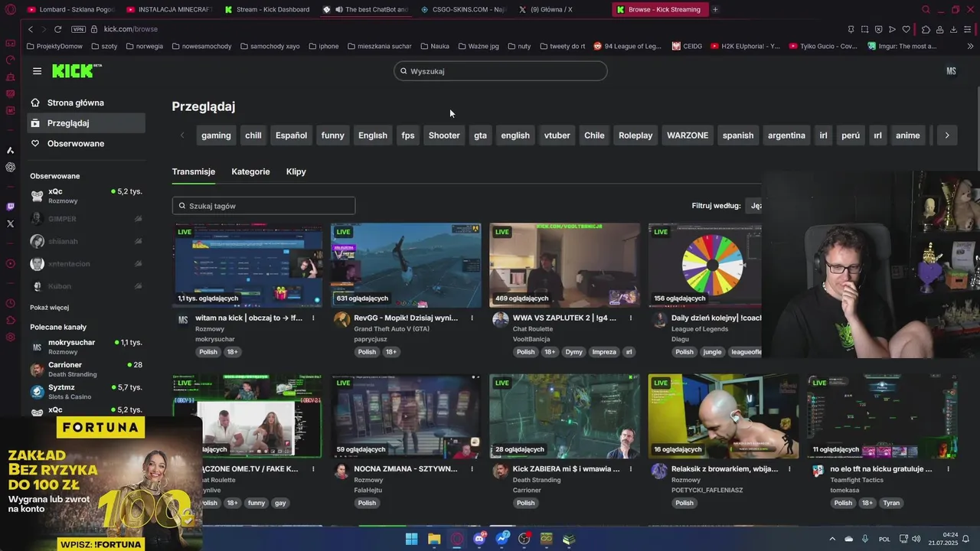
Task: Open Opera sidebar settings gear icon
Action: [10, 337]
